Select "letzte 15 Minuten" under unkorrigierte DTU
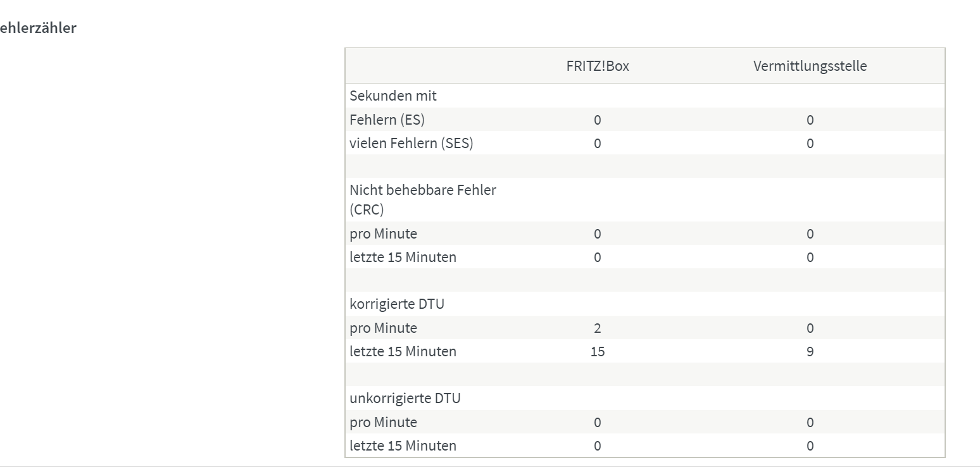The height and width of the screenshot is (467, 980). 403,445
